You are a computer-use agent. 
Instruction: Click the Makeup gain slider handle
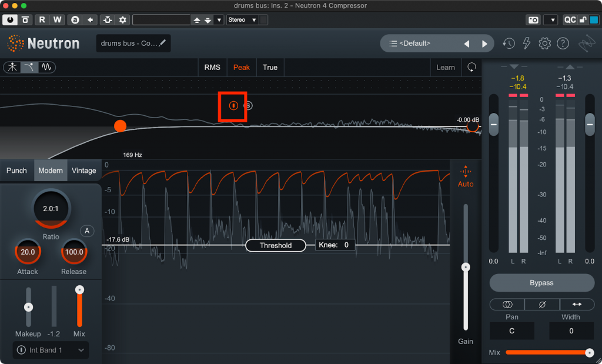pyautogui.click(x=28, y=307)
